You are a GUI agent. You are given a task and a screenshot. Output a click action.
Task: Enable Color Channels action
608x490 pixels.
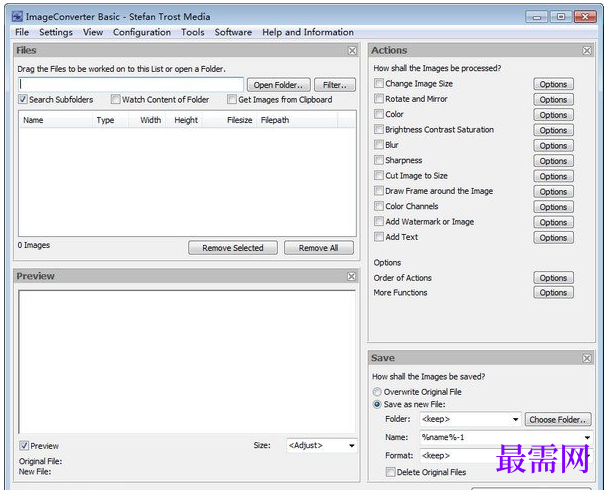379,206
